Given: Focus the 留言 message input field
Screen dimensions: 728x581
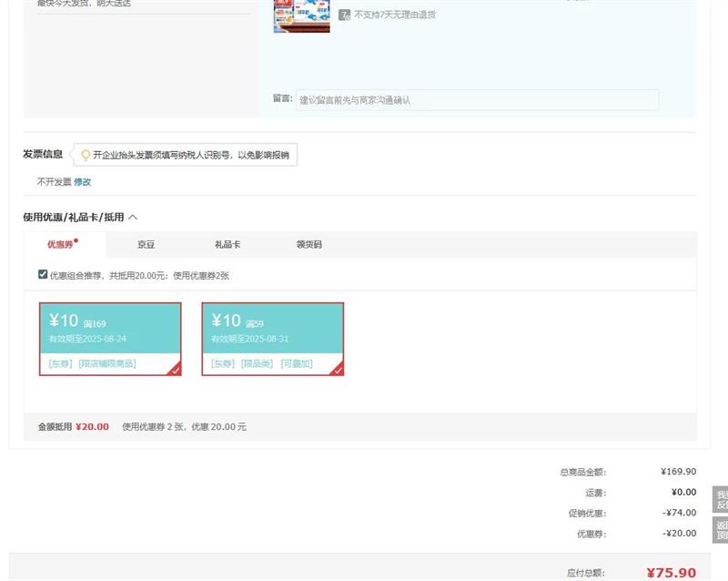Looking at the screenshot, I should pos(477,100).
